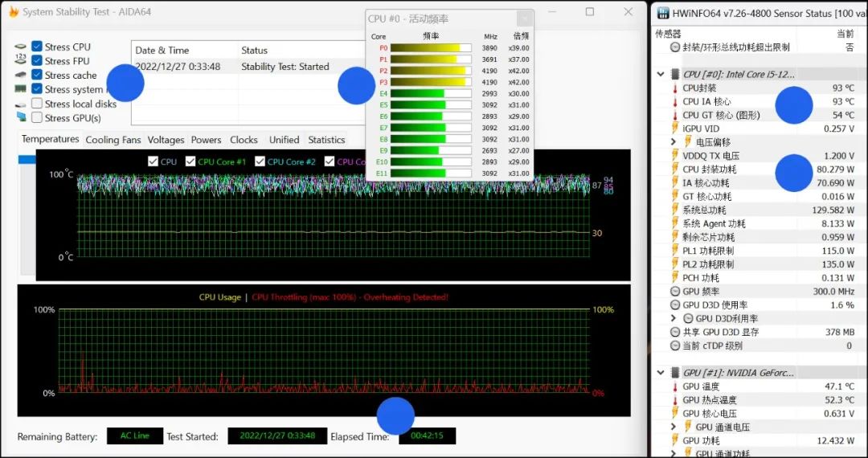Select the Stability Test: Started log row
868x458 pixels.
285,67
